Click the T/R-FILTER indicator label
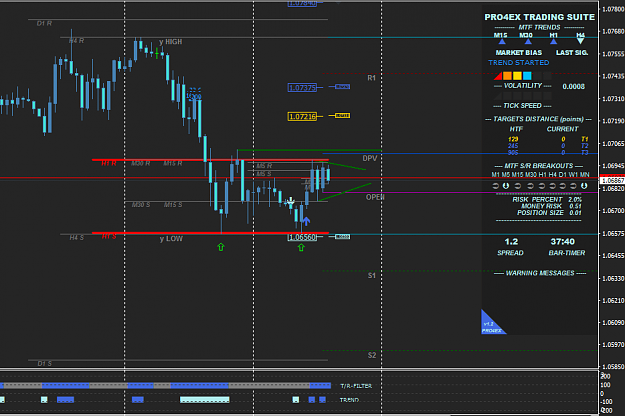This screenshot has width=625, height=416. point(356,386)
